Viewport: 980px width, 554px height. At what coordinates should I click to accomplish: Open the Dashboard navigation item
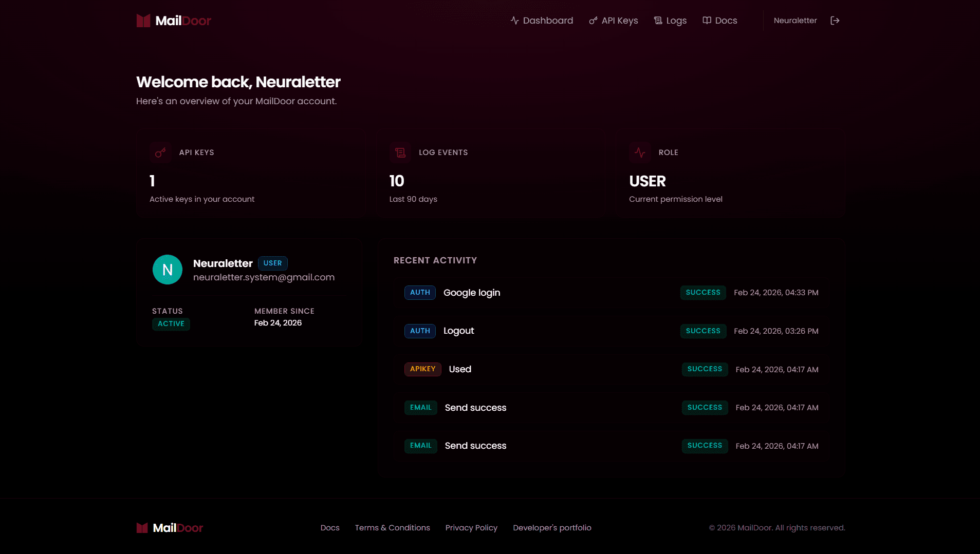pyautogui.click(x=542, y=21)
